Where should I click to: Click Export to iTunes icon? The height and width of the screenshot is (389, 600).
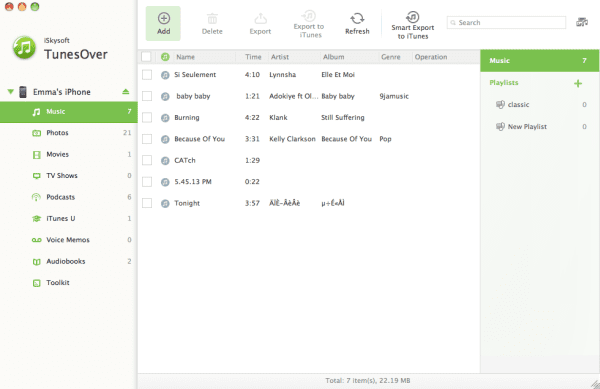pos(309,16)
